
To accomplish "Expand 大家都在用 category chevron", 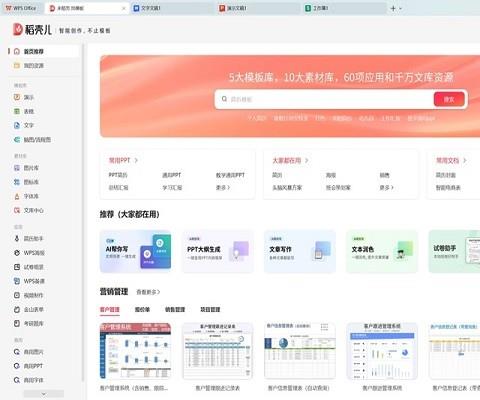I will [306, 160].
